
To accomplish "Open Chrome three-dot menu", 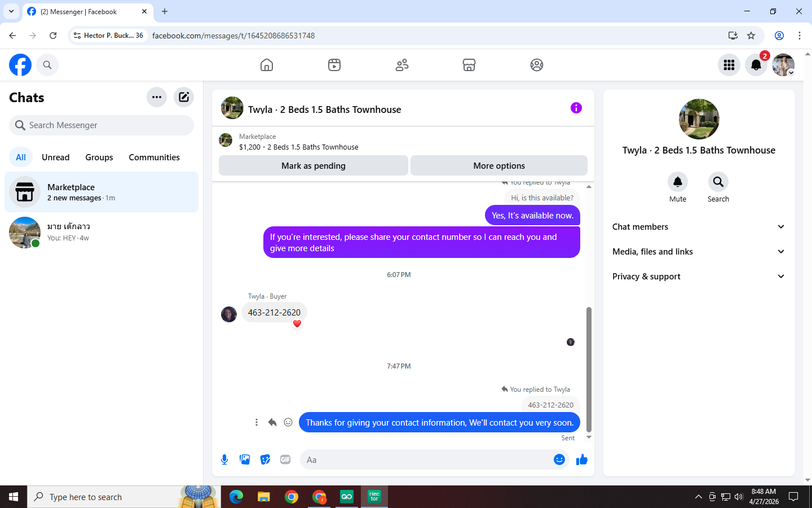I will tap(800, 36).
